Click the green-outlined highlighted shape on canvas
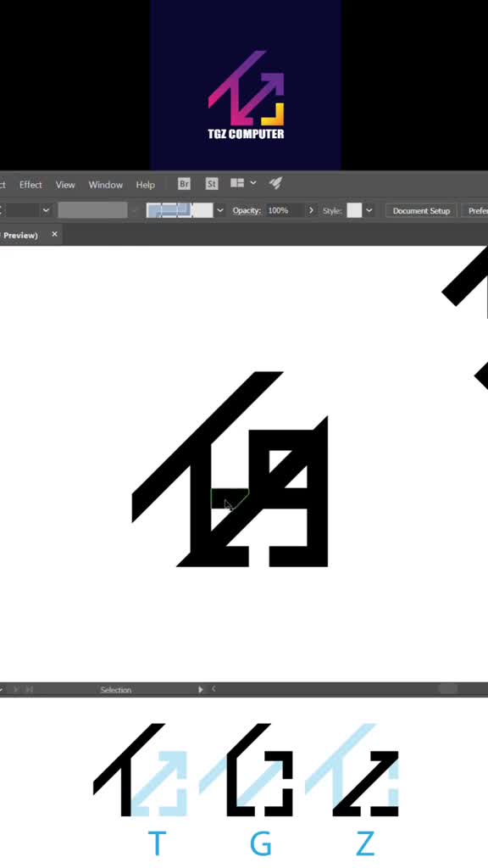The height and width of the screenshot is (868, 488). pyautogui.click(x=230, y=500)
